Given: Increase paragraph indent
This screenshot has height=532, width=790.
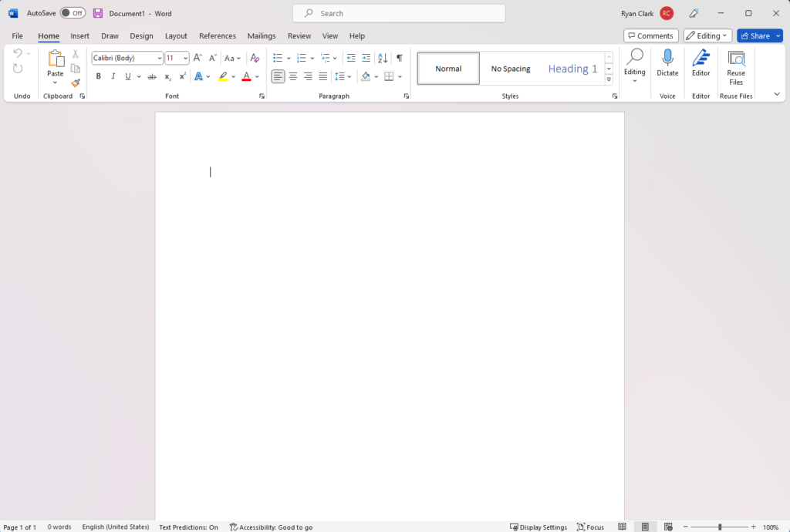Looking at the screenshot, I should coord(366,58).
